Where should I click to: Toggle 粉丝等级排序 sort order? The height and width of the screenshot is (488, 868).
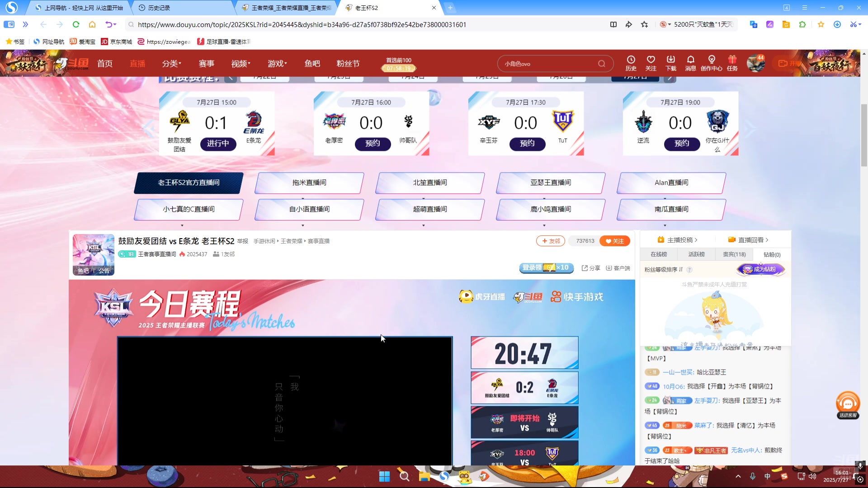(664, 269)
